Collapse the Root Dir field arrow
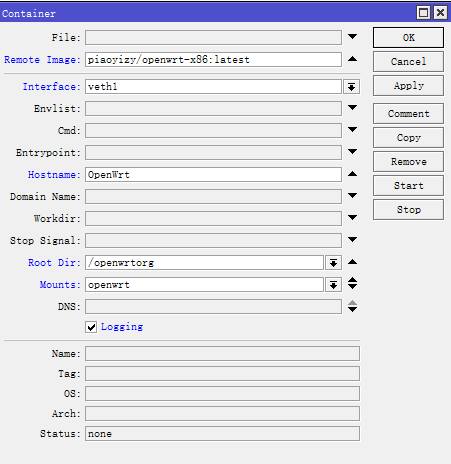The image size is (451, 464). tap(352, 262)
